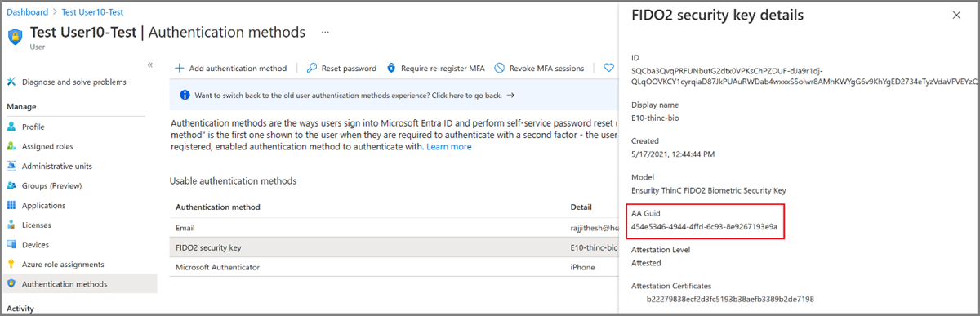980x316 pixels.
Task: Click the info icon in the banner
Action: pos(185,95)
